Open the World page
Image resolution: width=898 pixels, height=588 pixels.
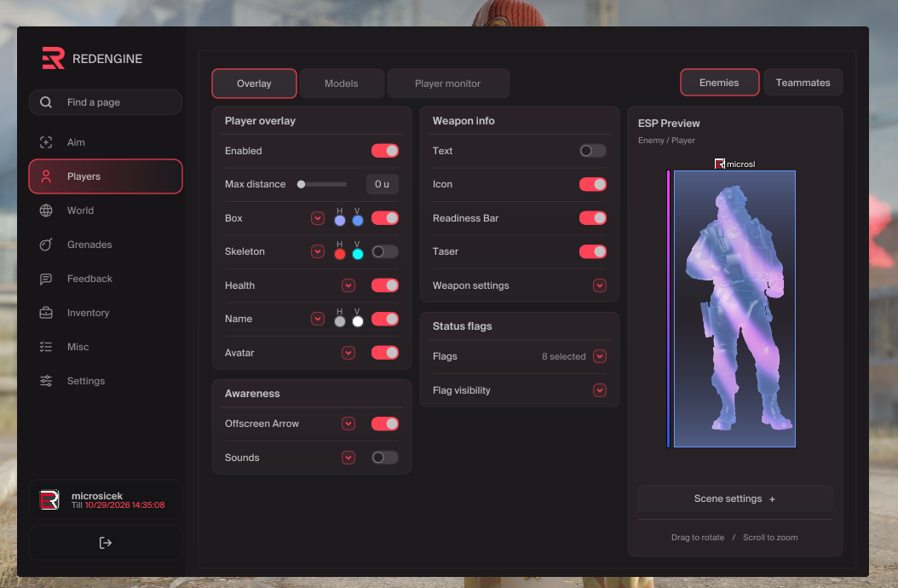106,210
